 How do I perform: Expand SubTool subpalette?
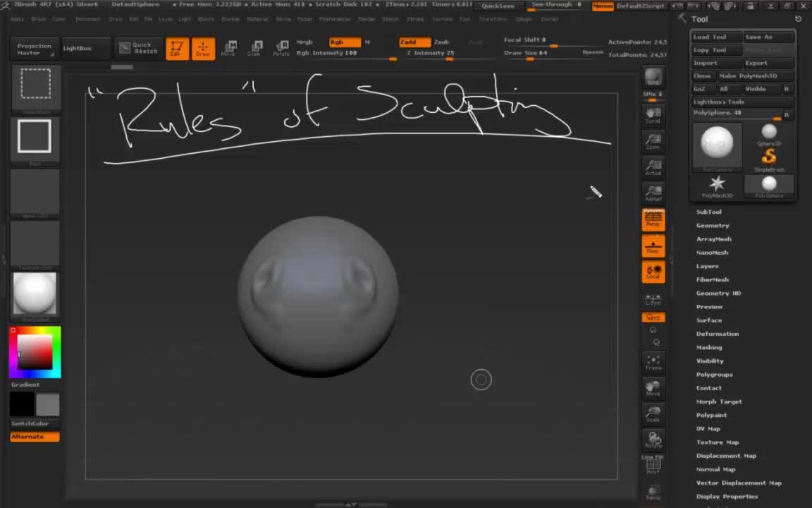pyautogui.click(x=708, y=212)
